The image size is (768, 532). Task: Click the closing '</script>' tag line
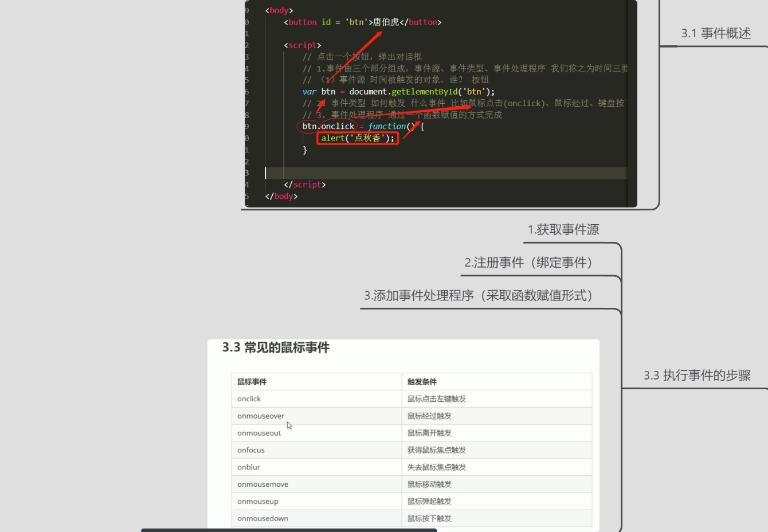click(305, 185)
